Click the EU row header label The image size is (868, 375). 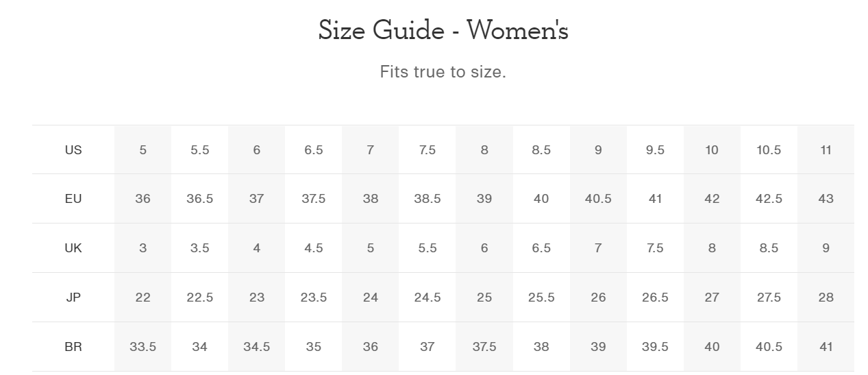(x=73, y=199)
